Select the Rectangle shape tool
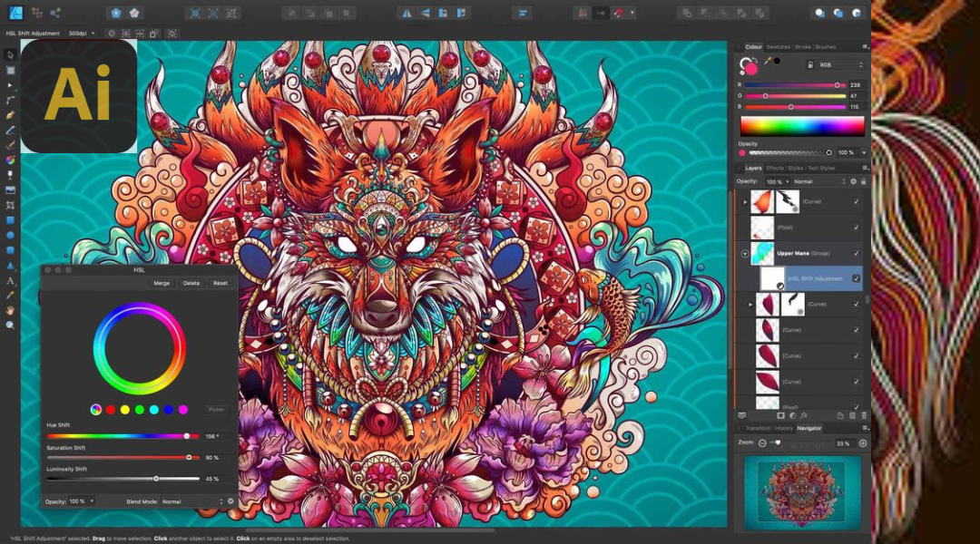 [10, 219]
